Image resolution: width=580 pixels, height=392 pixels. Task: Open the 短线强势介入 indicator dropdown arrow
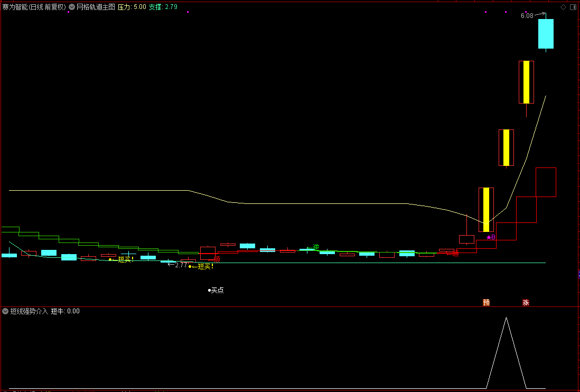6,311
